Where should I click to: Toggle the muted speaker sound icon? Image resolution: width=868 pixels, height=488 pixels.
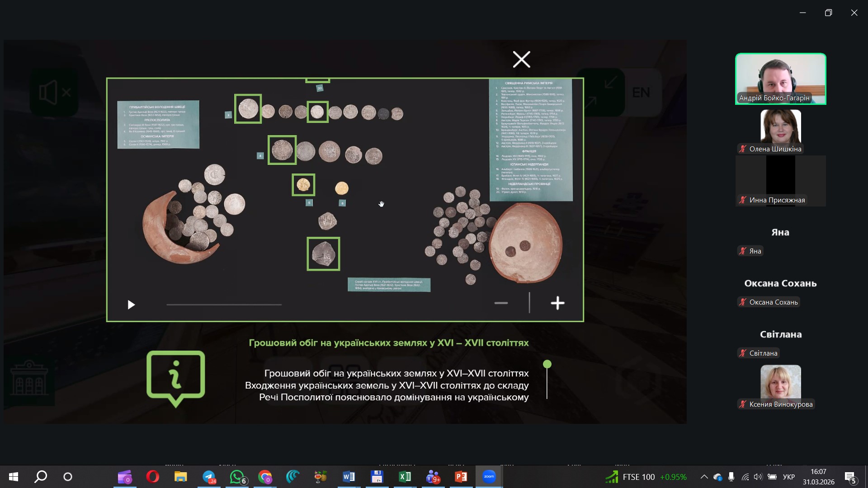54,93
